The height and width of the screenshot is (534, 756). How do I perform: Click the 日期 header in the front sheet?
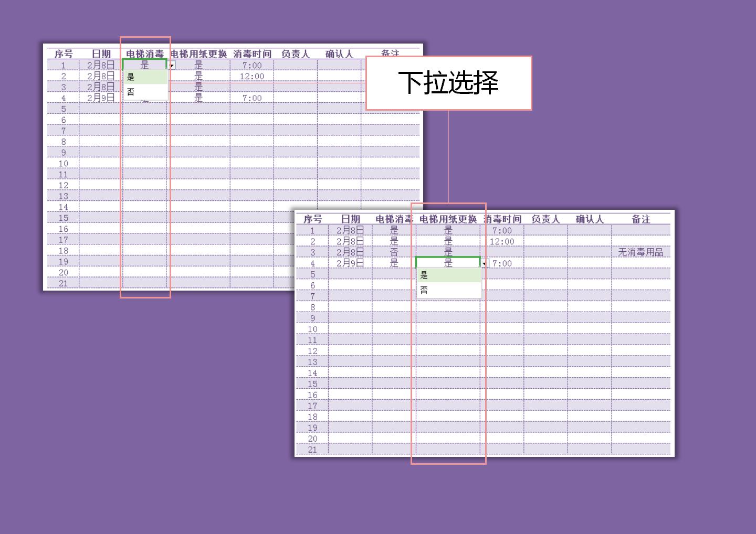point(351,219)
